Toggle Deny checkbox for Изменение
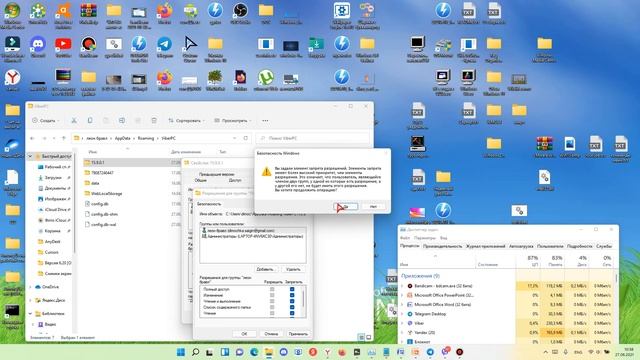This screenshot has width=640, height=360. (292, 295)
